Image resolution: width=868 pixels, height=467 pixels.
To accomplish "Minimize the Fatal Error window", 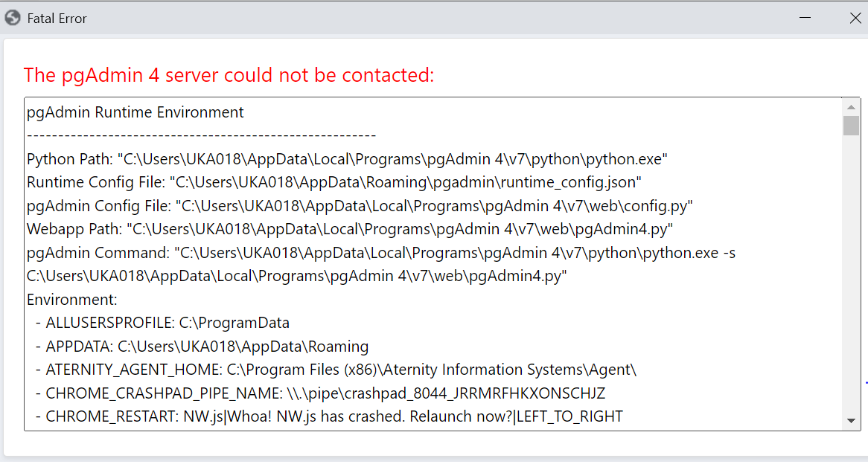I will (805, 19).
